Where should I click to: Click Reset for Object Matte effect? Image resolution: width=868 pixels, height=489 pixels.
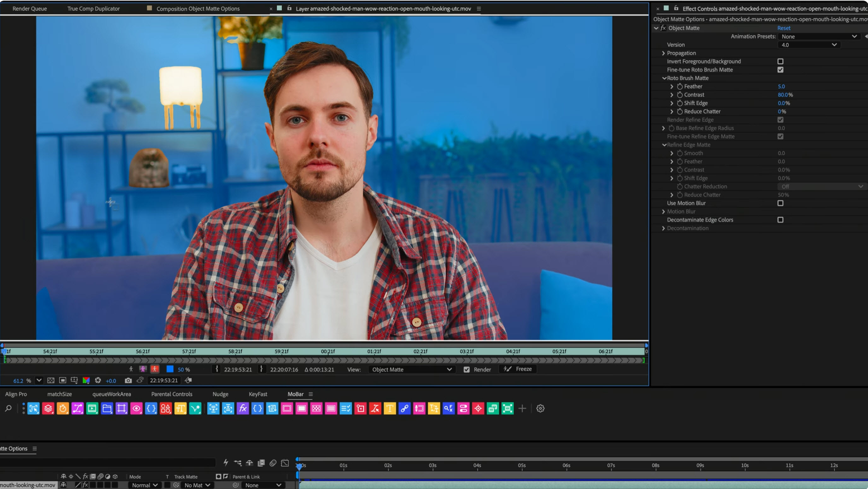click(784, 28)
